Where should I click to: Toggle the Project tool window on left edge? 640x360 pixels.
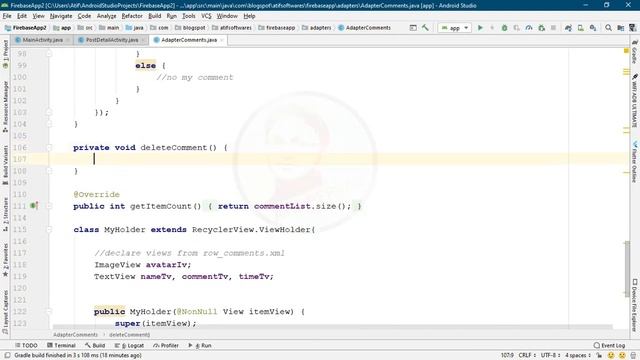point(5,53)
